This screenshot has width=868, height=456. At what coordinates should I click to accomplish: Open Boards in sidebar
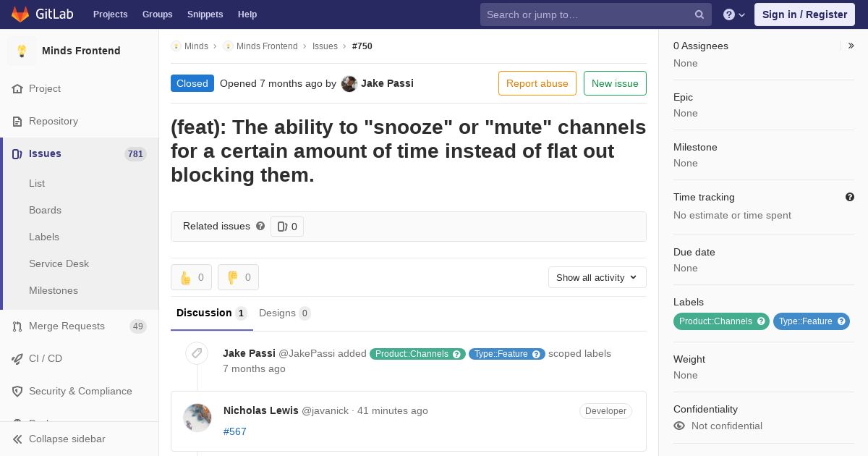[45, 210]
